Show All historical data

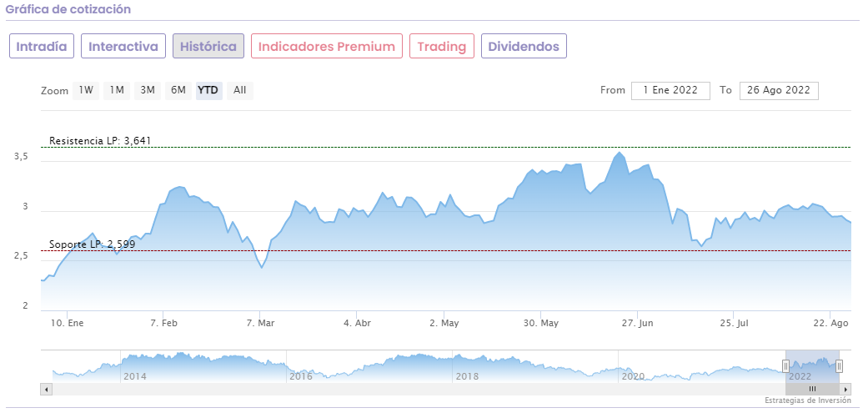tap(239, 90)
